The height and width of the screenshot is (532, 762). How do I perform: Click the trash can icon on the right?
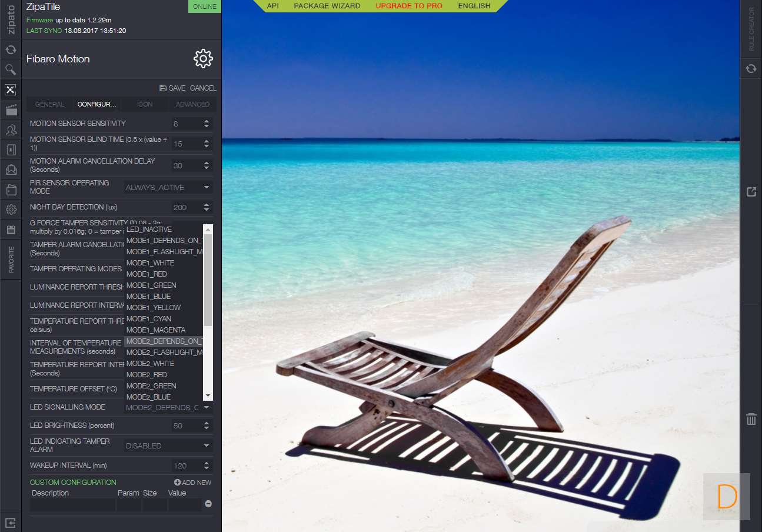[751, 419]
